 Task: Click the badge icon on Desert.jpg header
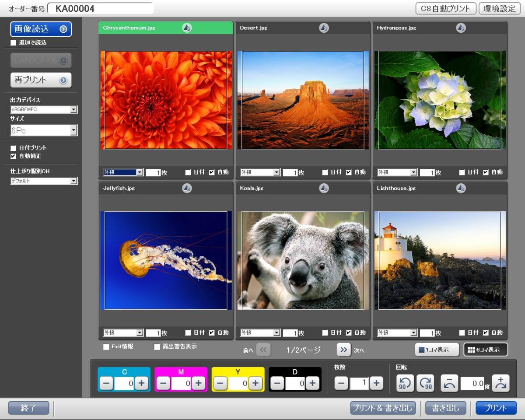[324, 28]
